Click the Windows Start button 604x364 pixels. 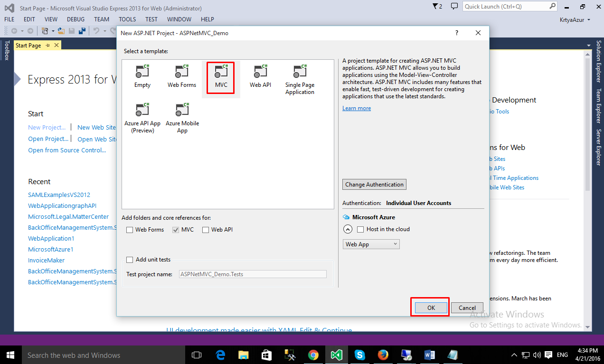pyautogui.click(x=10, y=355)
